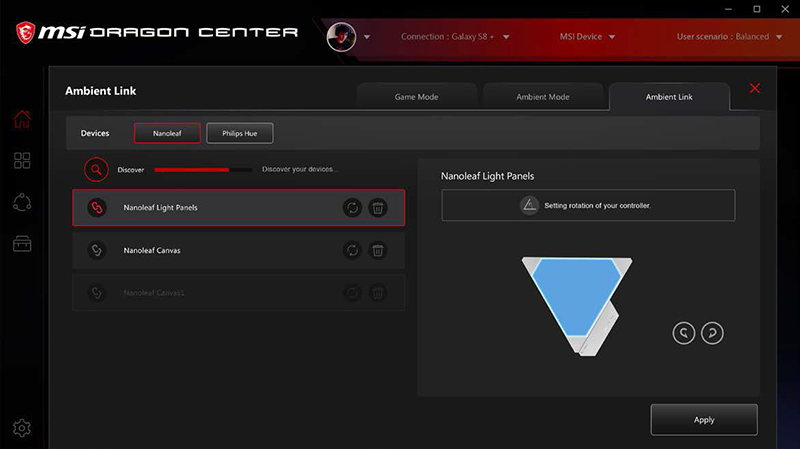The height and width of the screenshot is (449, 800).
Task: Expand the Connection Galaxy S8+ dropdown
Action: click(x=456, y=37)
